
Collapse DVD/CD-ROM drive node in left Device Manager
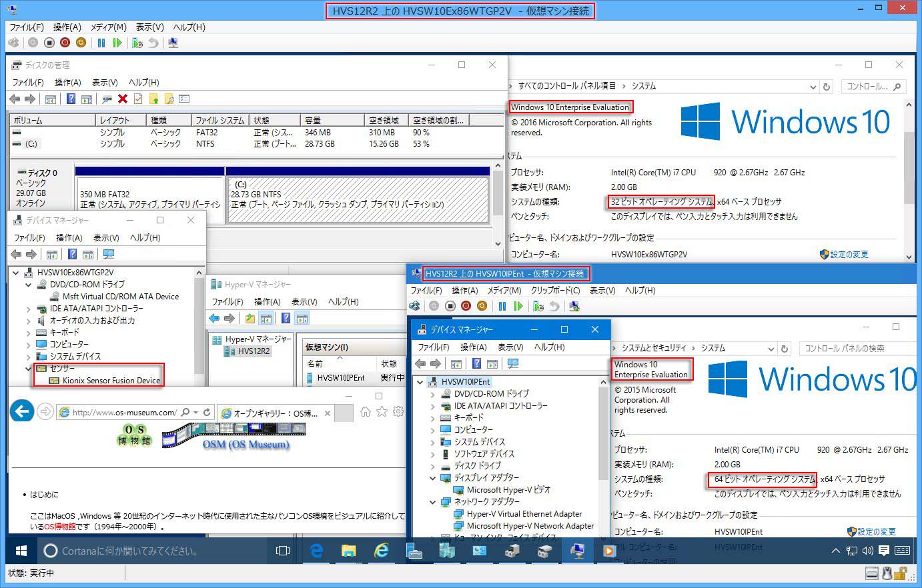click(x=29, y=285)
